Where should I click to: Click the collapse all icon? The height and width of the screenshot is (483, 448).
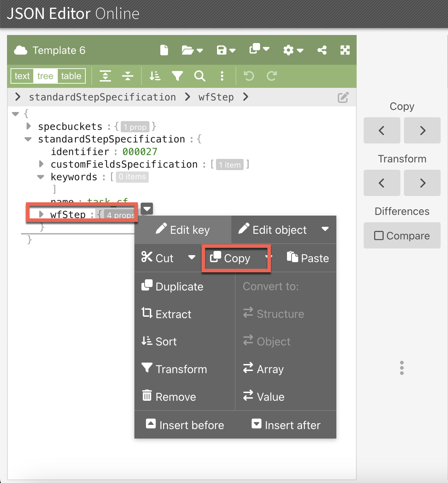tap(128, 76)
